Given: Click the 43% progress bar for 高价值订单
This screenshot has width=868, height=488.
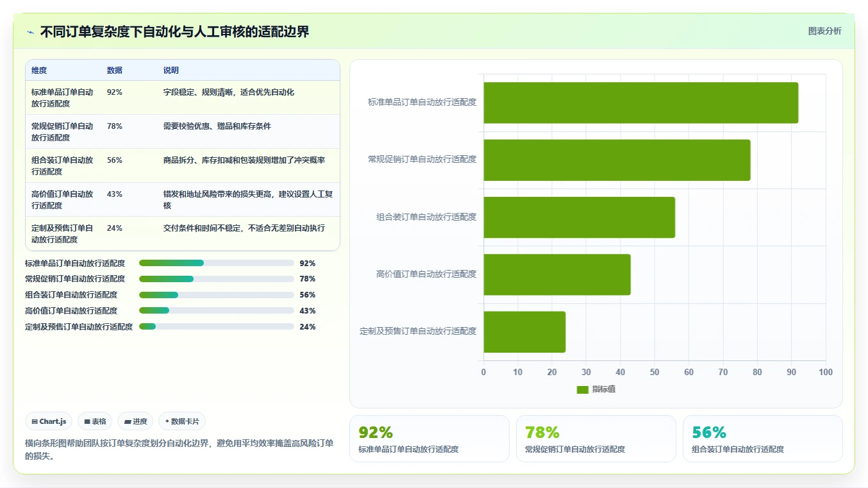Looking at the screenshot, I should point(217,311).
